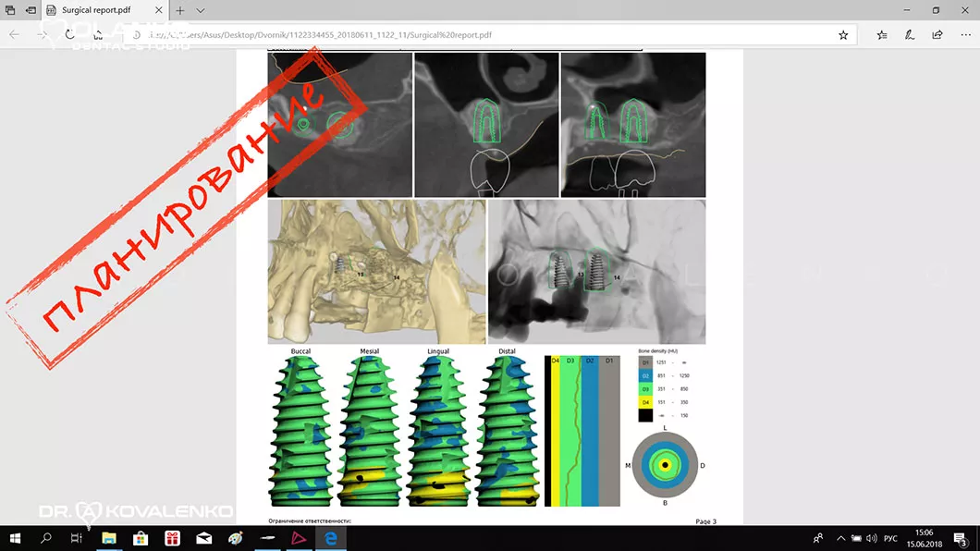Click the Share icon in the Edge toolbar
980x551 pixels.
[937, 35]
